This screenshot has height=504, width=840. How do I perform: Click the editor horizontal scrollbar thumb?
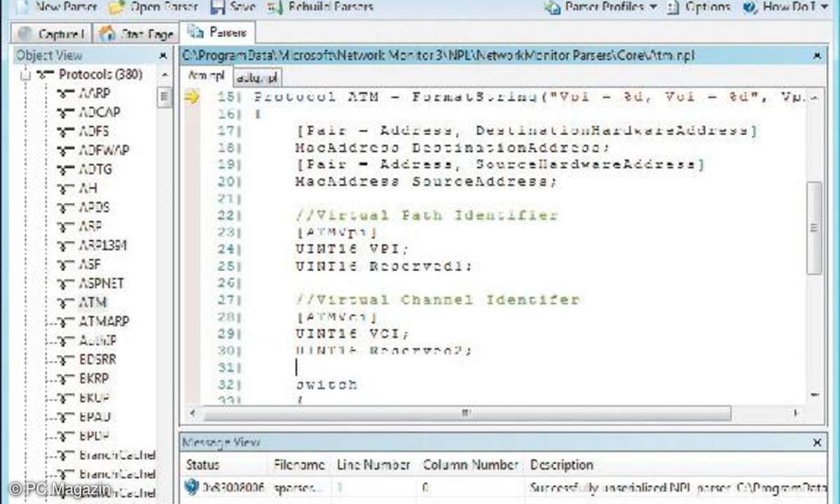(x=467, y=413)
